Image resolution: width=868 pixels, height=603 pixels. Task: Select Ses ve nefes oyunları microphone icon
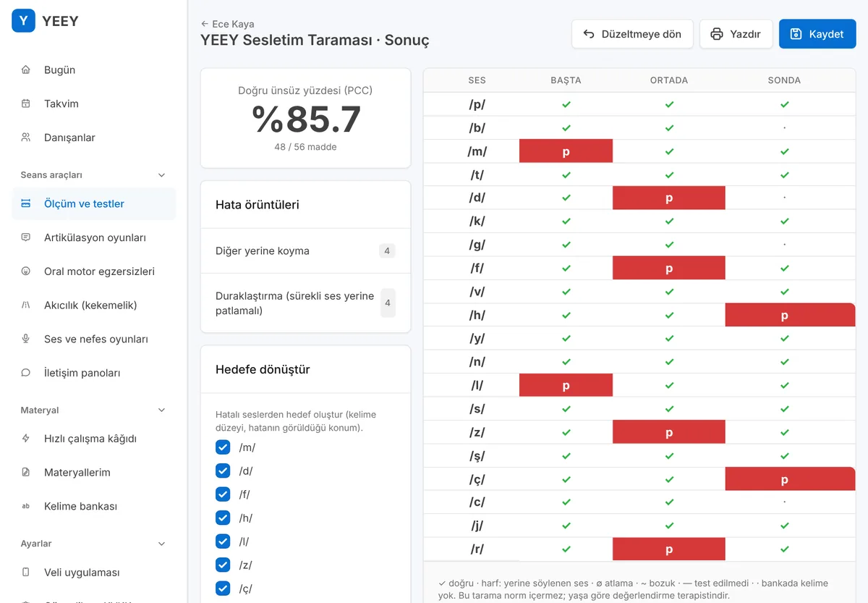pyautogui.click(x=26, y=339)
